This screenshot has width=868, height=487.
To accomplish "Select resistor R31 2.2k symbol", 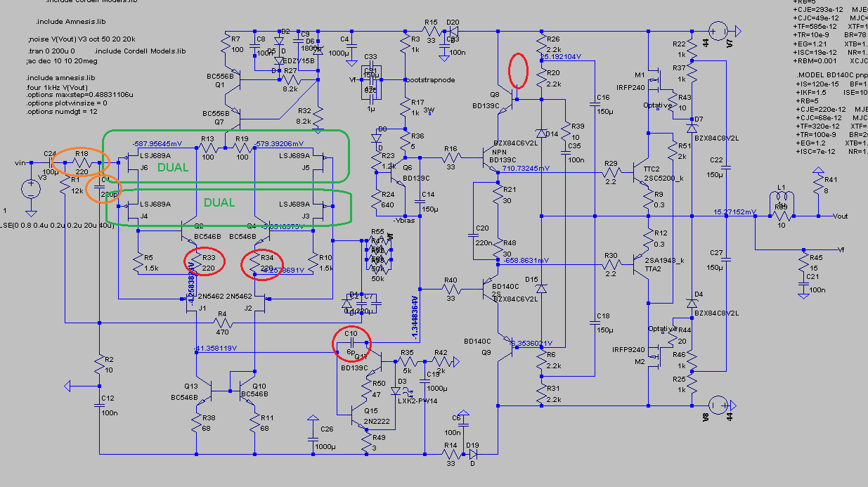I will pos(541,394).
